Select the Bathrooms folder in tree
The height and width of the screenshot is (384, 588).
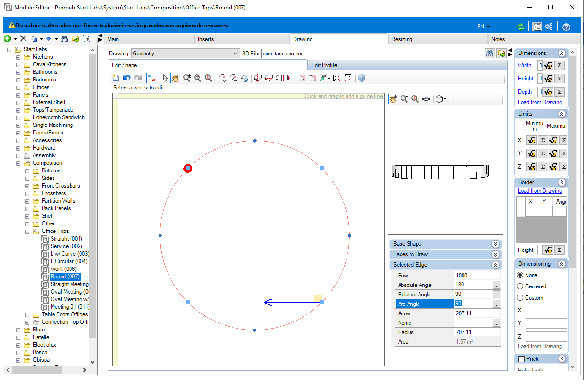coord(45,72)
